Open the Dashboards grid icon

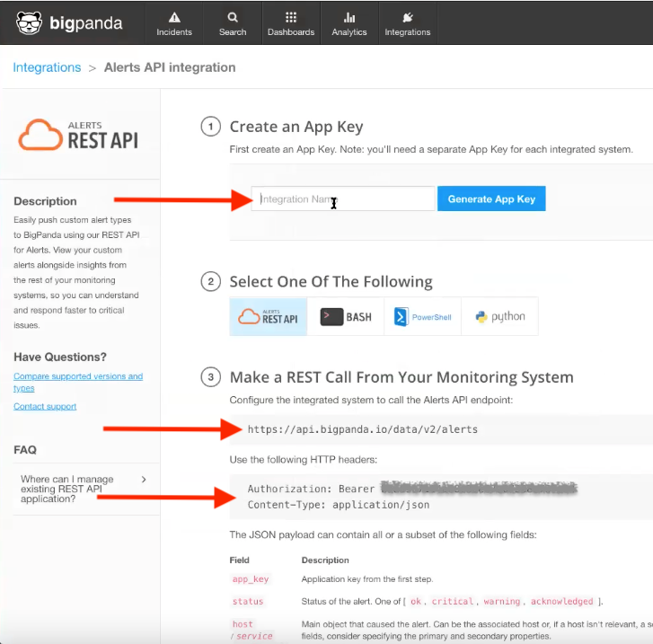291,17
